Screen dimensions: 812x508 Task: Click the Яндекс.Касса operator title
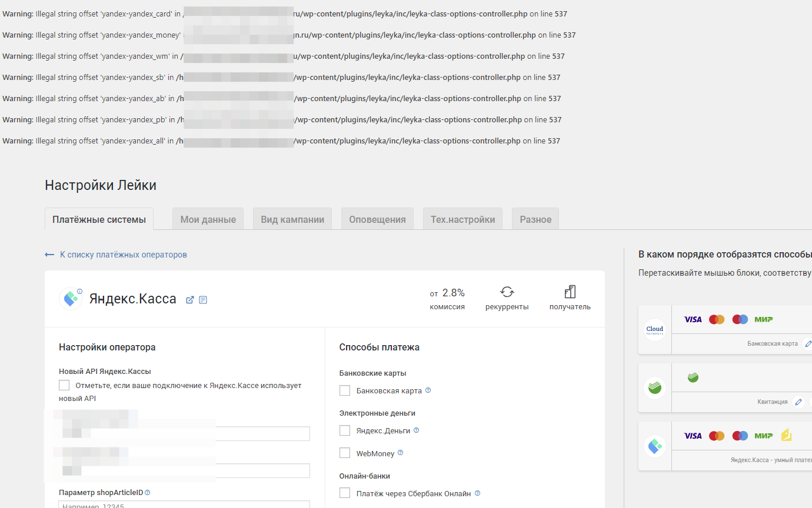click(133, 299)
